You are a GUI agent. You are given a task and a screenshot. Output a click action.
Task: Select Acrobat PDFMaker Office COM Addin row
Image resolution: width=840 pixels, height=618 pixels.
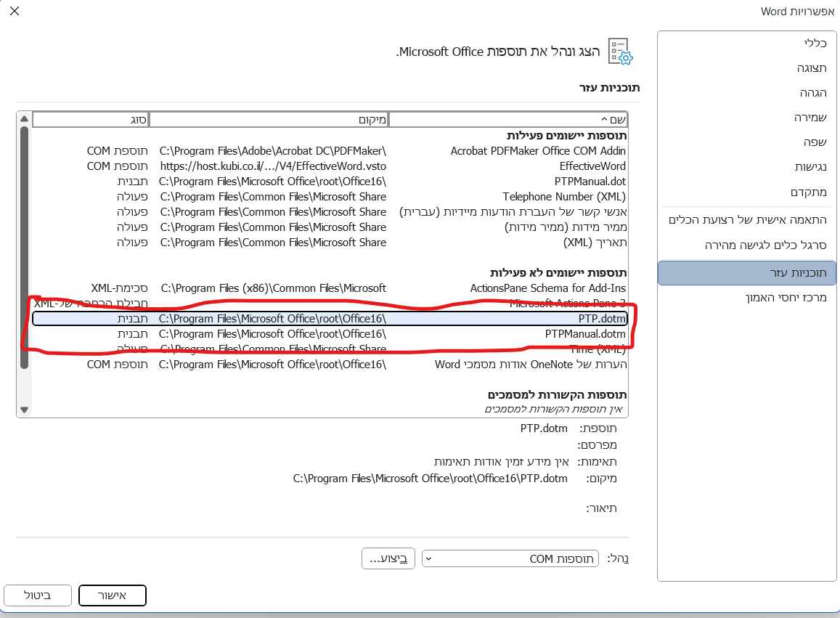pos(330,151)
